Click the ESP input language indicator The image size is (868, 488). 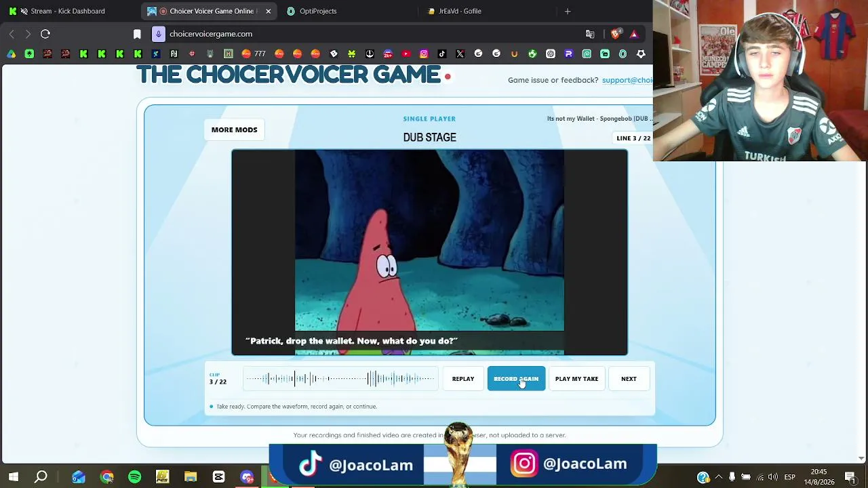coord(790,477)
